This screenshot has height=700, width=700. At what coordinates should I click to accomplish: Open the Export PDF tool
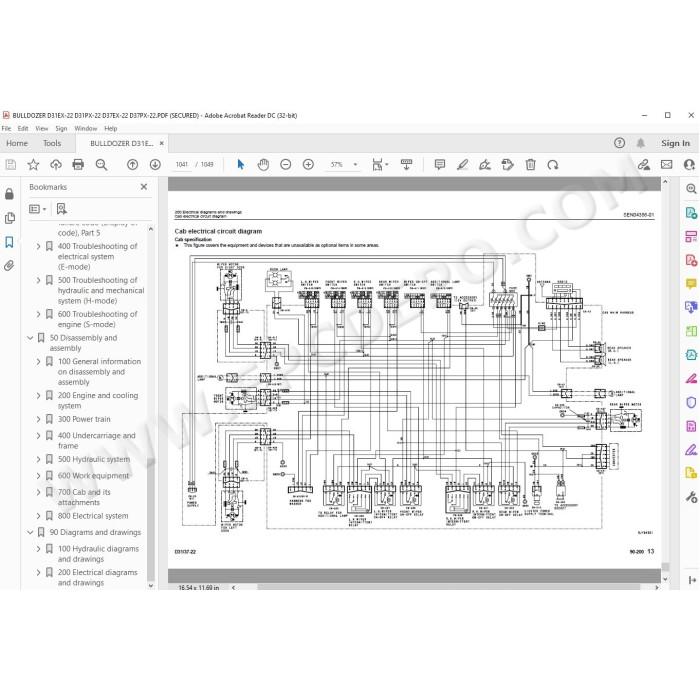[691, 212]
